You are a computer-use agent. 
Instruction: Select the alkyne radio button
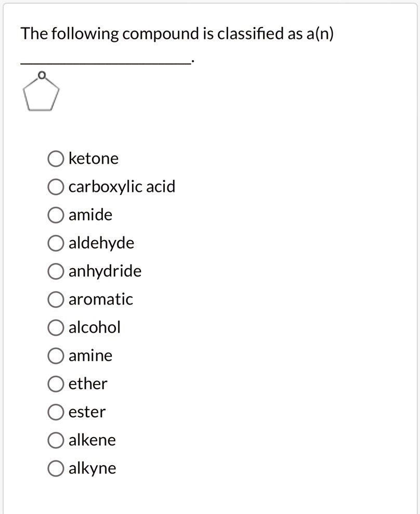coord(56,468)
